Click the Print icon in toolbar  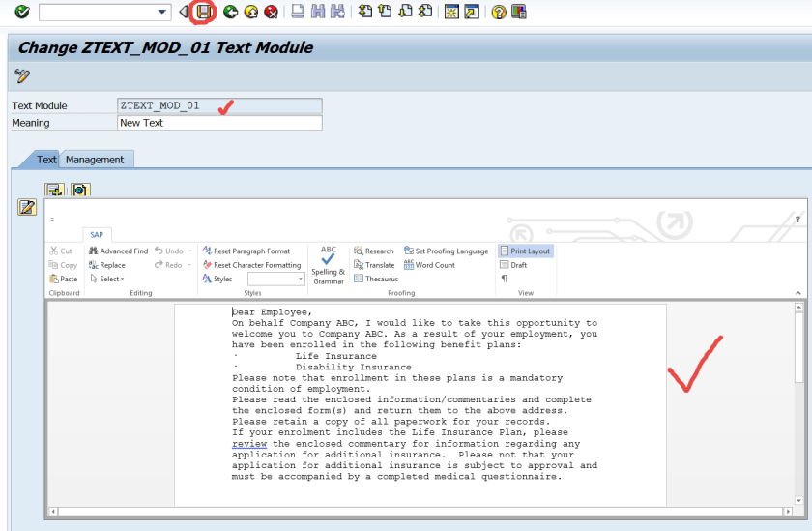pos(298,12)
